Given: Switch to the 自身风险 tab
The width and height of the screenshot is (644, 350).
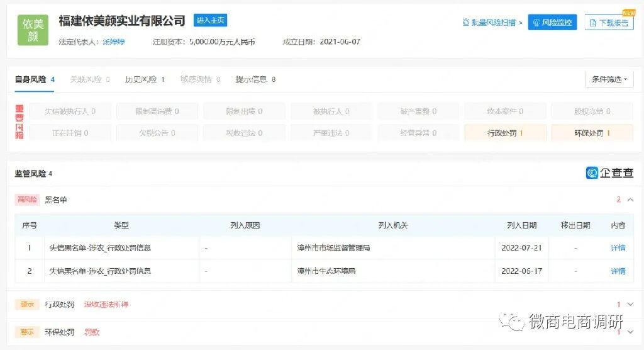Looking at the screenshot, I should click(35, 79).
